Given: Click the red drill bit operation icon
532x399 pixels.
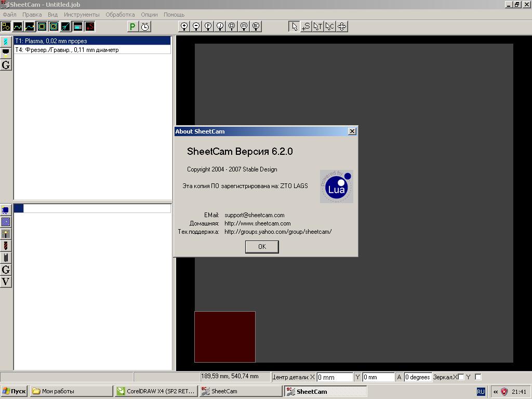Looking at the screenshot, I should (x=6, y=246).
